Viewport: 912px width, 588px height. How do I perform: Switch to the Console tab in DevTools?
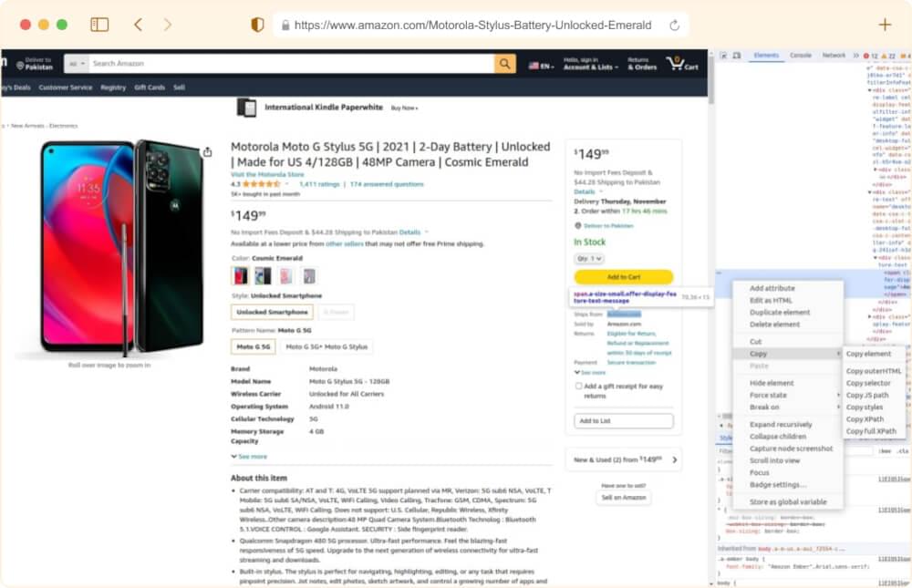click(x=801, y=55)
